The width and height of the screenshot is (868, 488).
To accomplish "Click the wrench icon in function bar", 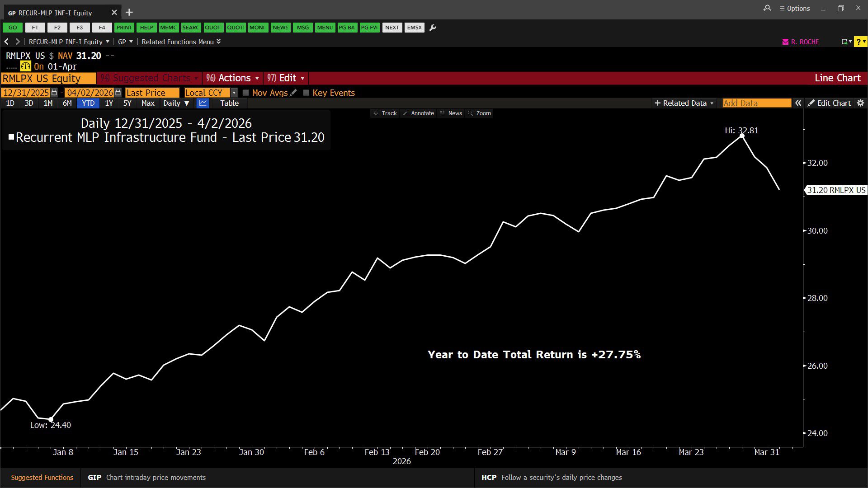I will [x=433, y=28].
